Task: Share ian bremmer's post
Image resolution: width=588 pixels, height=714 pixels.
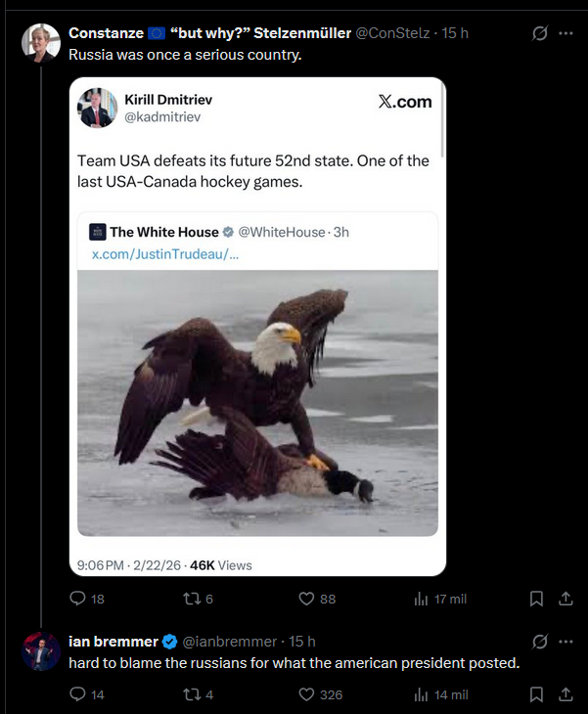Action: [x=565, y=694]
